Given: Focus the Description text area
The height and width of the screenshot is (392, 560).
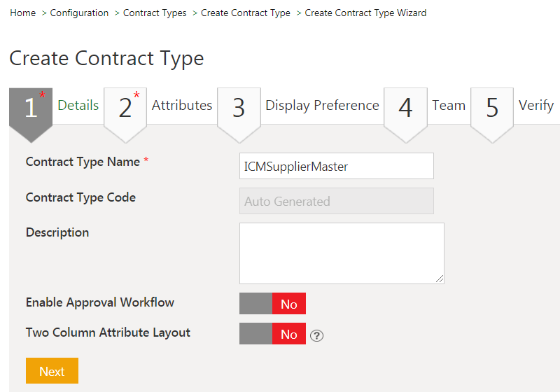Looking at the screenshot, I should [342, 253].
